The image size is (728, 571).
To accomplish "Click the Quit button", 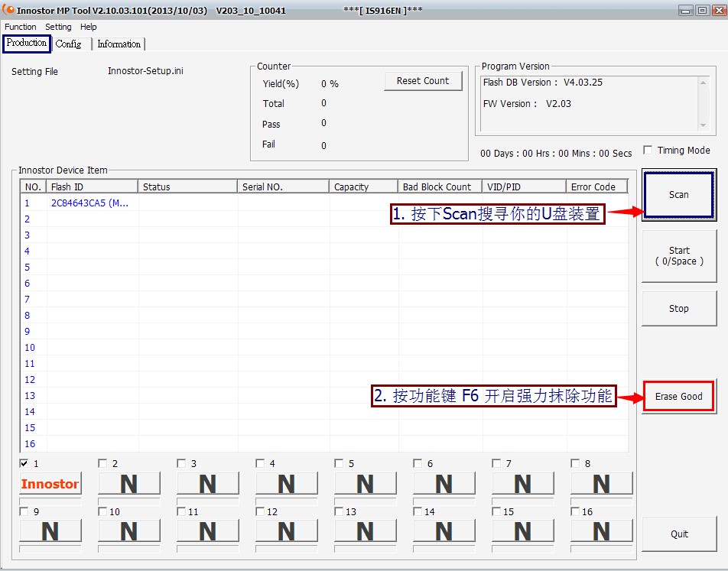I will click(x=679, y=534).
